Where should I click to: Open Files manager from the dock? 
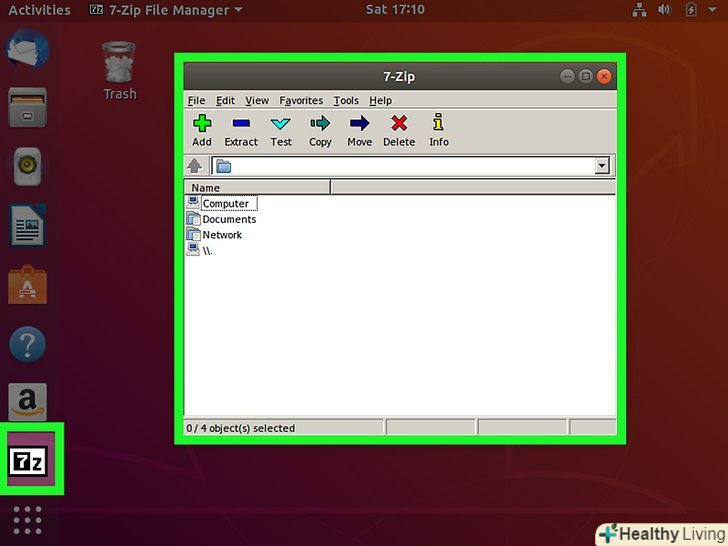[27, 107]
